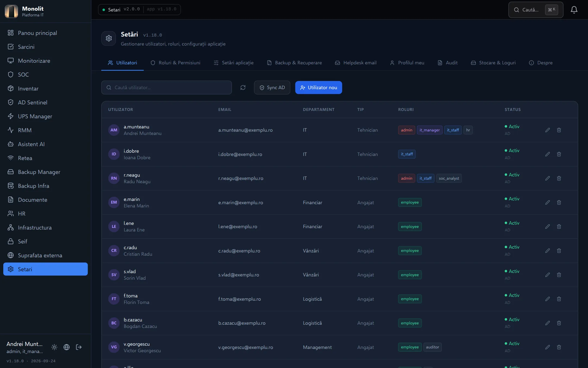Click the refresh users list icon
Screen dimensions: 588x368
(x=243, y=88)
